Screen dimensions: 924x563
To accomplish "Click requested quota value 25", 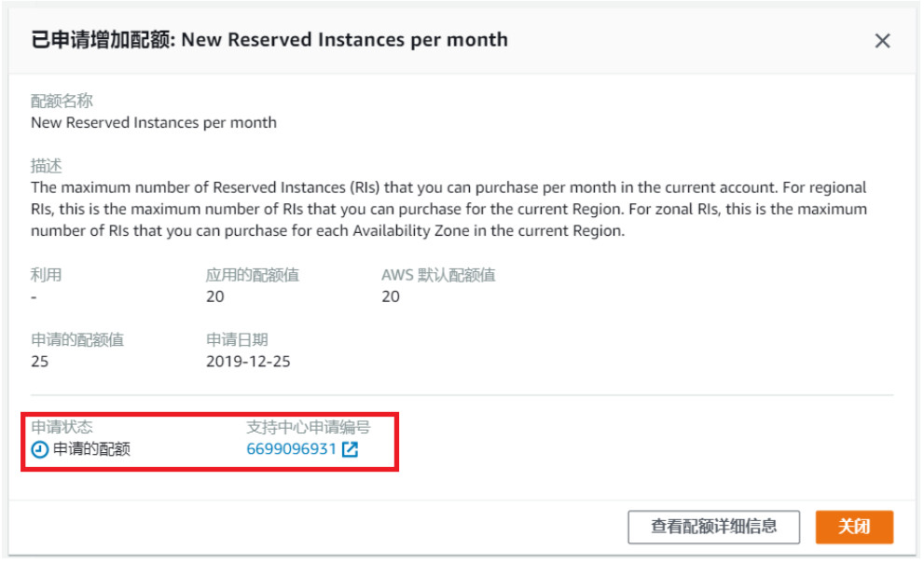I will tap(39, 361).
